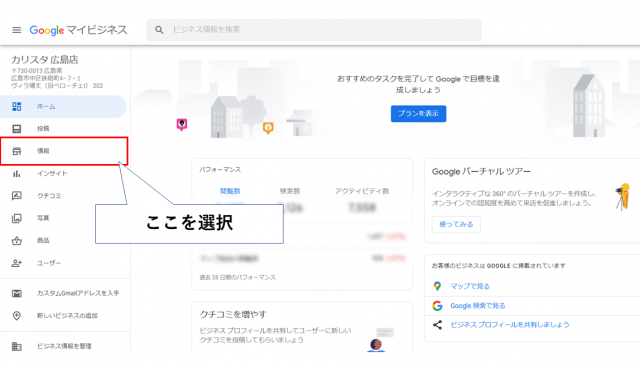Click the カリスタ 広島店 business name
Screen dimensions: 640x365
pos(44,60)
